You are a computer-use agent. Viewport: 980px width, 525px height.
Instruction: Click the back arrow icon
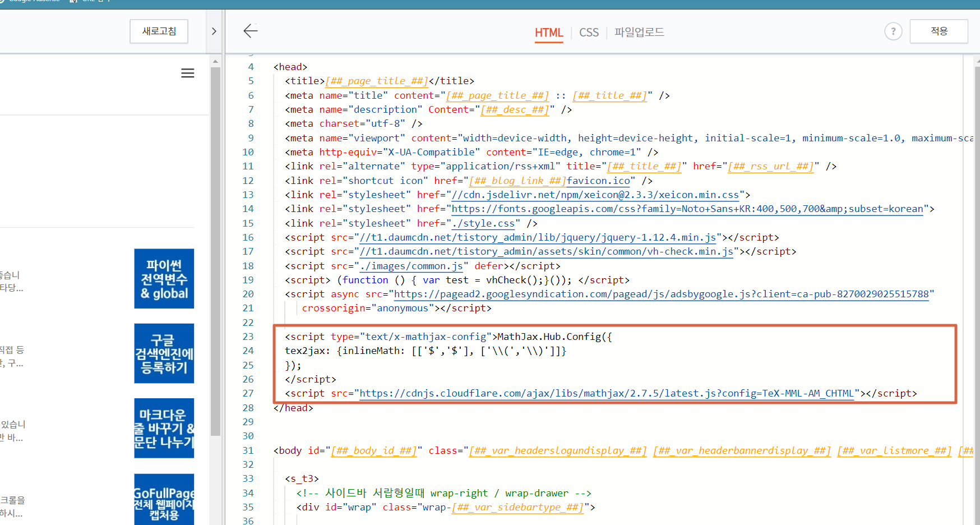[250, 31]
